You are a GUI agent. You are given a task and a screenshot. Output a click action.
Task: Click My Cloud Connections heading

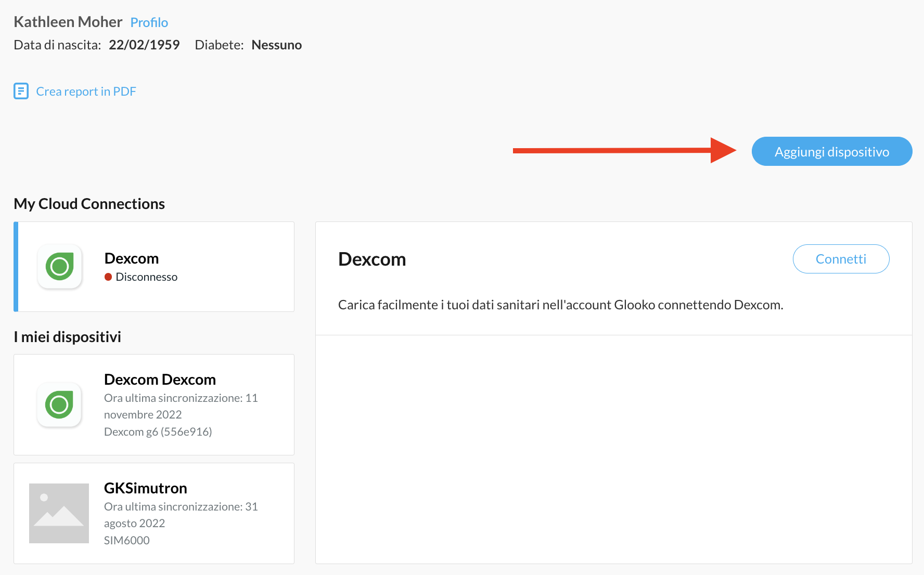point(89,204)
